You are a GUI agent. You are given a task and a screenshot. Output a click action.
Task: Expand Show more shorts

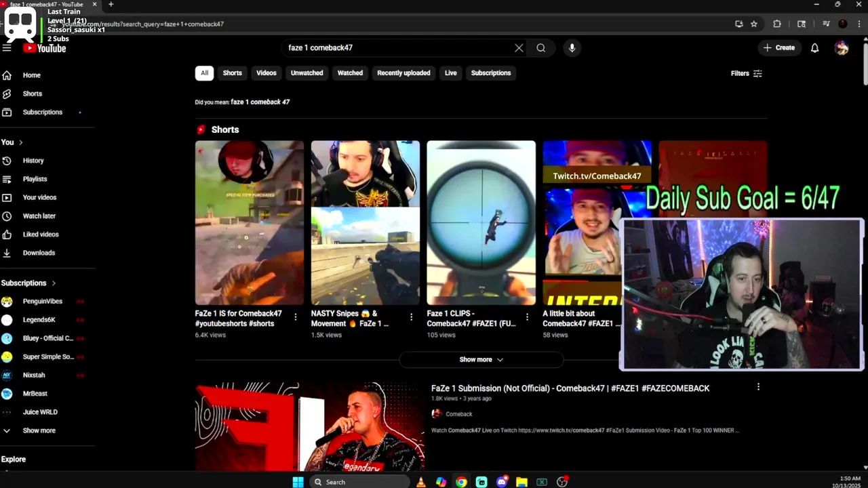[x=481, y=359]
